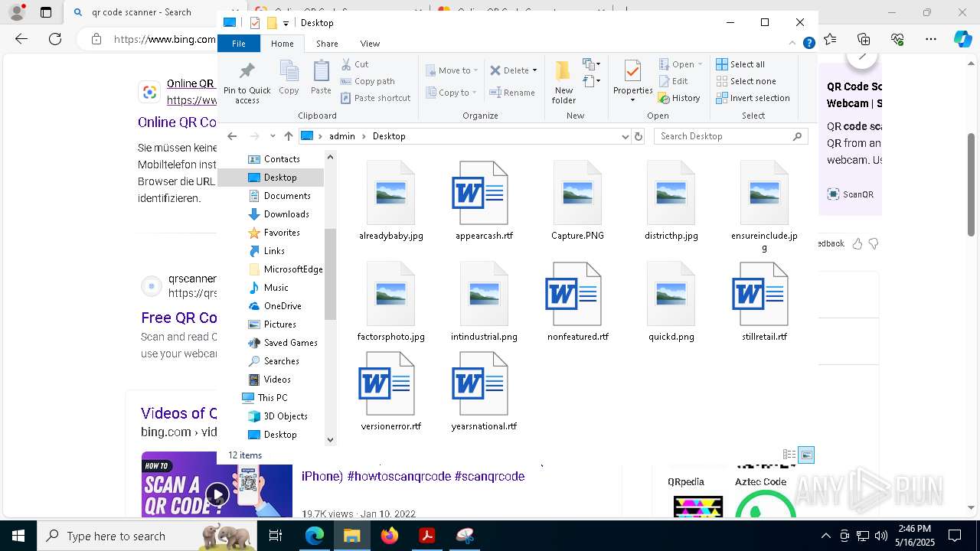Click Search Desktop input field
The width and height of the screenshot is (980, 551).
coord(730,136)
